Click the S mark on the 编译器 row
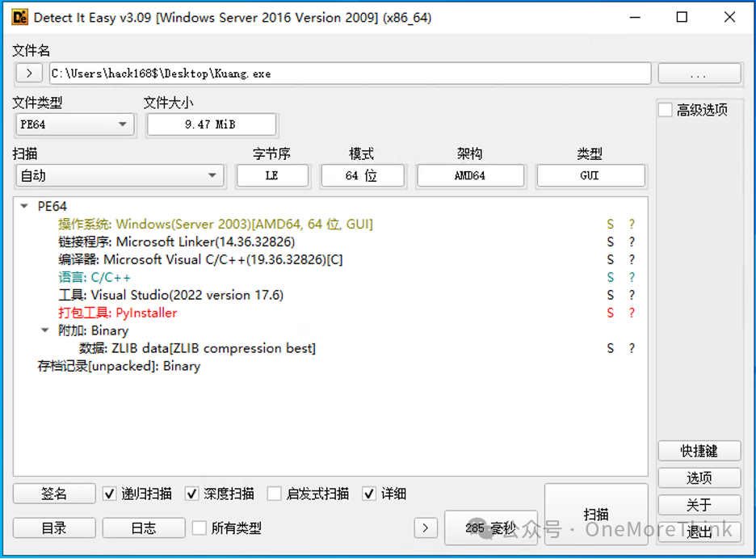 [x=611, y=259]
